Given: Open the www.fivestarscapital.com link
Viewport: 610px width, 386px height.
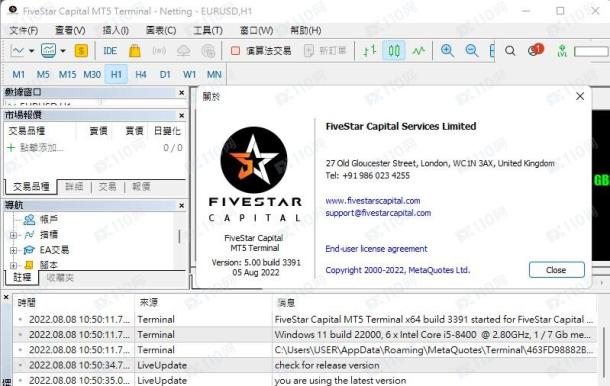Looking at the screenshot, I should click(x=373, y=201).
